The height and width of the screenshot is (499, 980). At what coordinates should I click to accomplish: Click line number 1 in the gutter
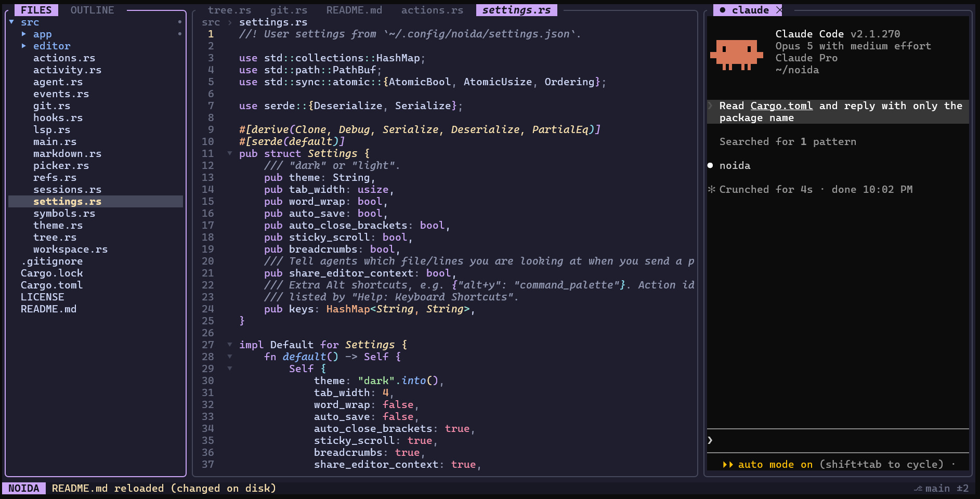211,34
